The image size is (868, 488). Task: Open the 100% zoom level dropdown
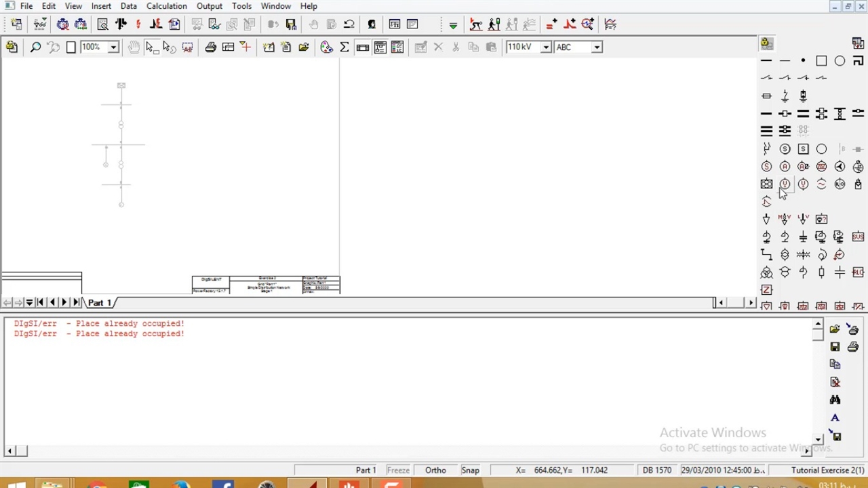tap(113, 47)
